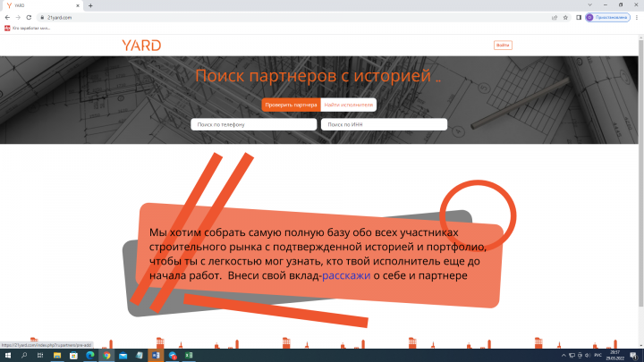Open taskbar search magnifier
The image size is (644, 362).
point(24,356)
